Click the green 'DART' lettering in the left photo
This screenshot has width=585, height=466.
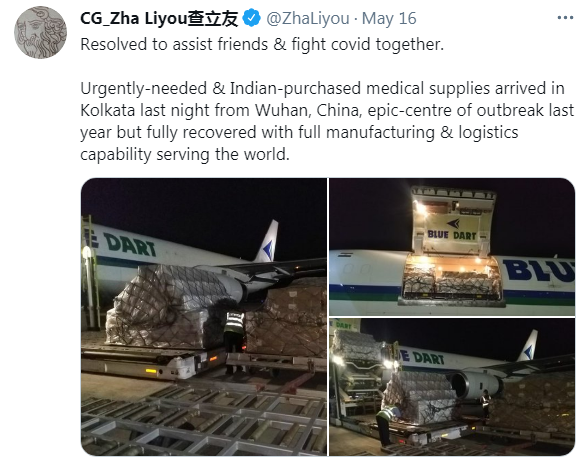tap(129, 244)
